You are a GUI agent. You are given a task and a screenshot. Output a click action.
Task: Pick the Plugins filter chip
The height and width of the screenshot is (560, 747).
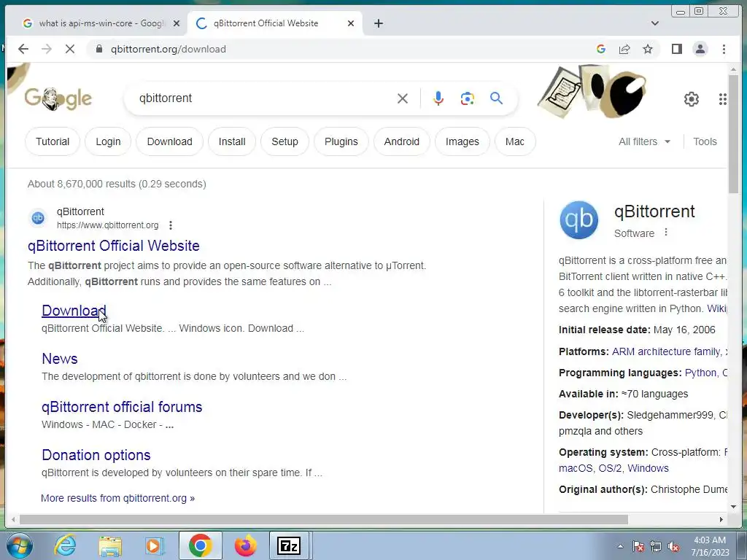coord(341,141)
